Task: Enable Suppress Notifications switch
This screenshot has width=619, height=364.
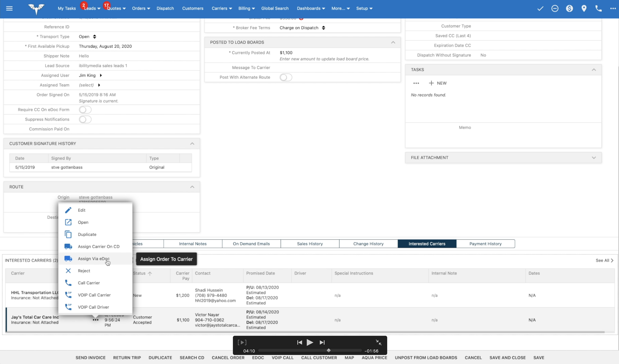Action: tap(85, 119)
